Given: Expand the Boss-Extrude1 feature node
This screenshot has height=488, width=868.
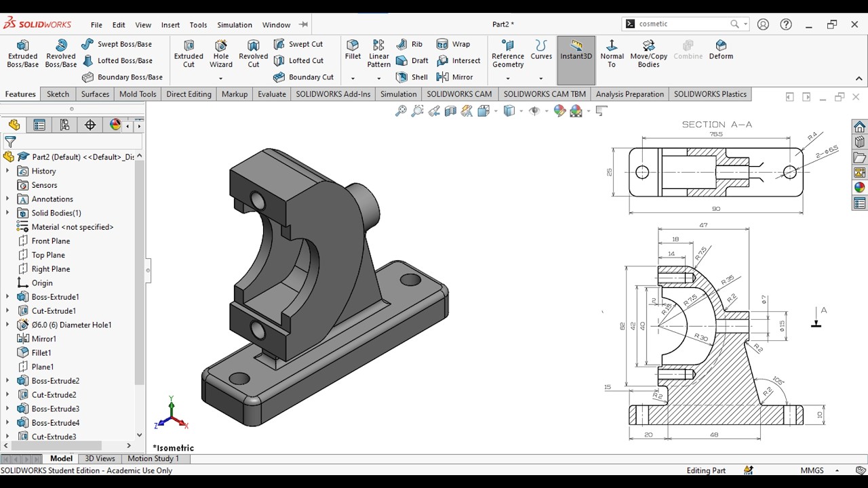Looking at the screenshot, I should pyautogui.click(x=7, y=297).
